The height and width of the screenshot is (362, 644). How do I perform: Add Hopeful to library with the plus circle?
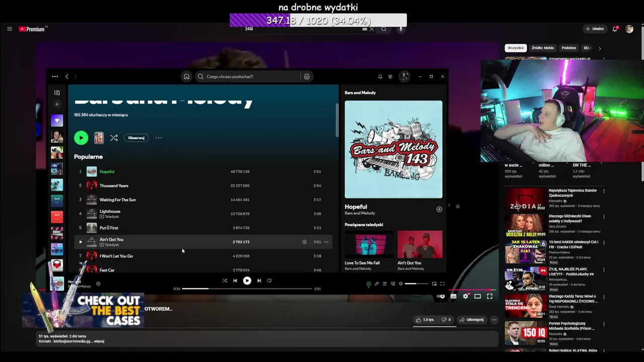pos(439,209)
